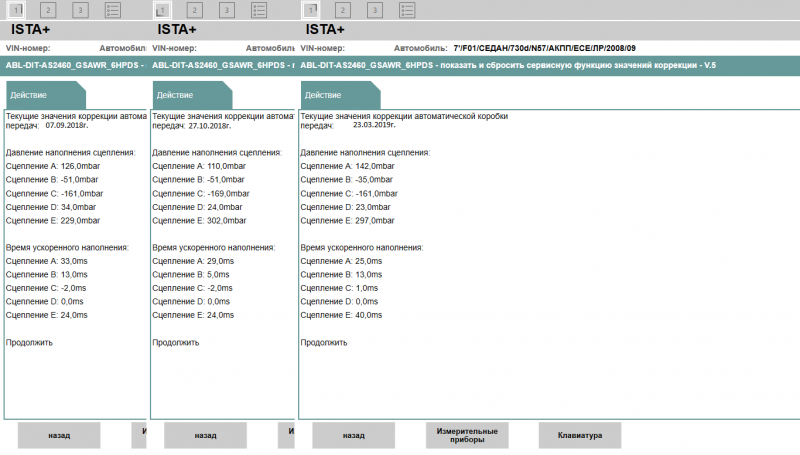Viewport: 800px width, 455px height.
Task: Select 'Сцепление E: 229,0mbar' value
Action: [53, 220]
